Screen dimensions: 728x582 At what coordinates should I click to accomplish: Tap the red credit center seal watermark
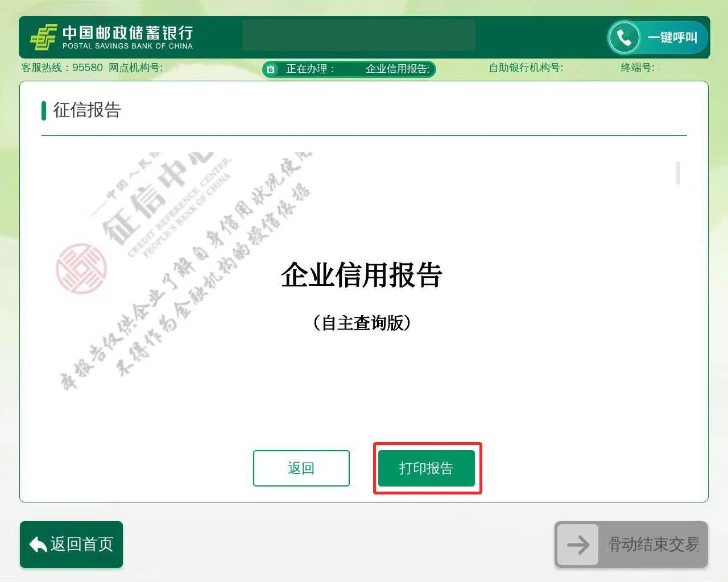[x=81, y=268]
